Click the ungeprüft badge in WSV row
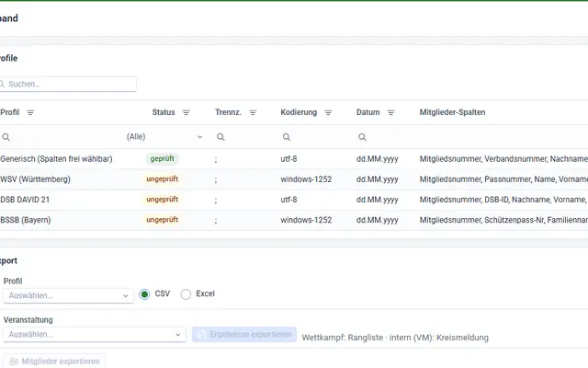The height and width of the screenshot is (368, 588). click(x=163, y=179)
